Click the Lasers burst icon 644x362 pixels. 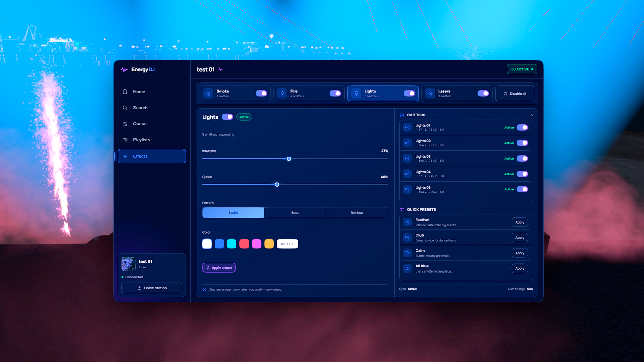coord(430,93)
